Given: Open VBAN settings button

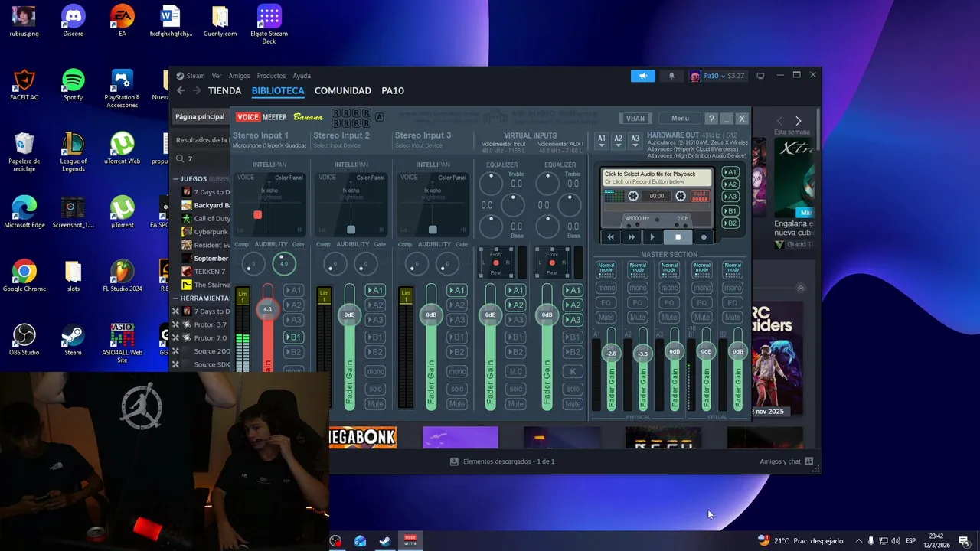Looking at the screenshot, I should click(635, 119).
